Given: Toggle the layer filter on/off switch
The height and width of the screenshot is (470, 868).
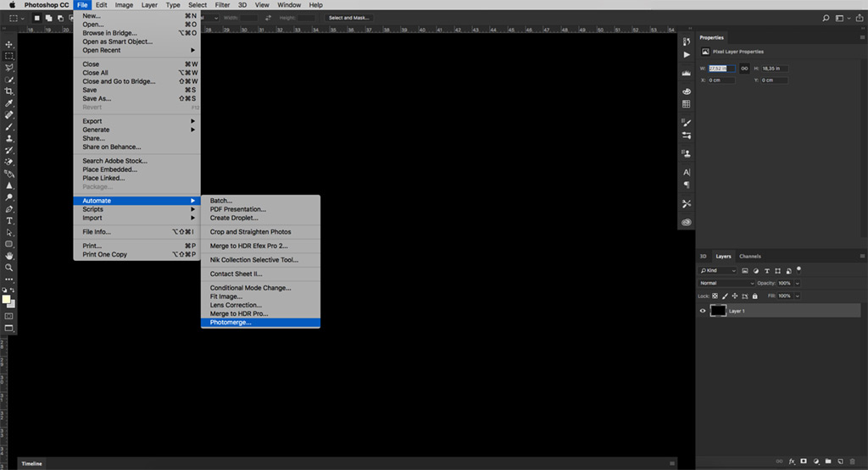Looking at the screenshot, I should pyautogui.click(x=798, y=268).
